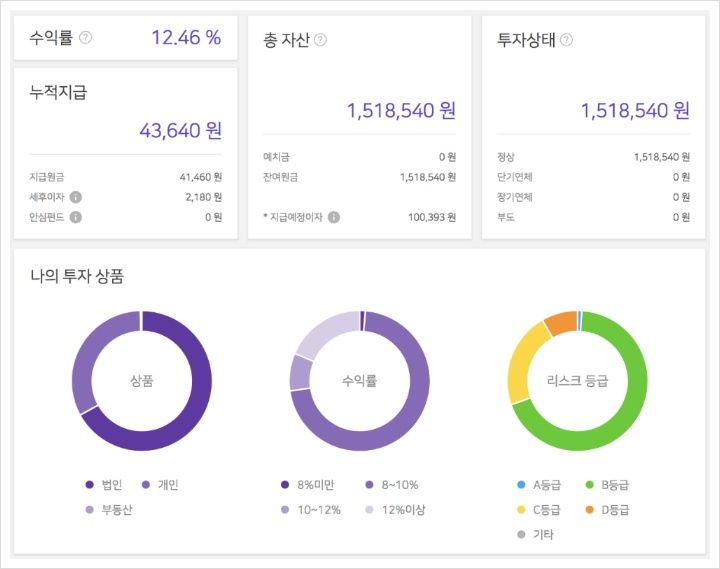
Task: Click the 예치금 label
Action: [276, 157]
